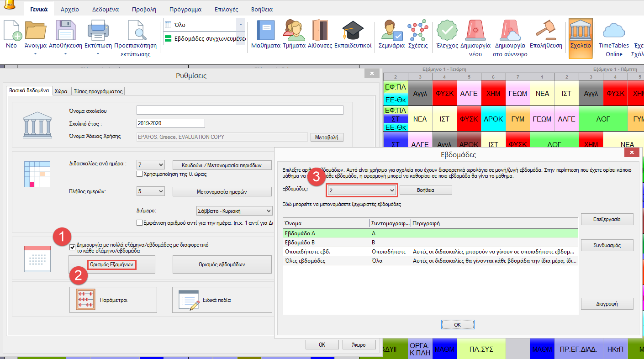Click the Όνομα σχολείου text field
This screenshot has height=359, width=644.
(x=240, y=110)
